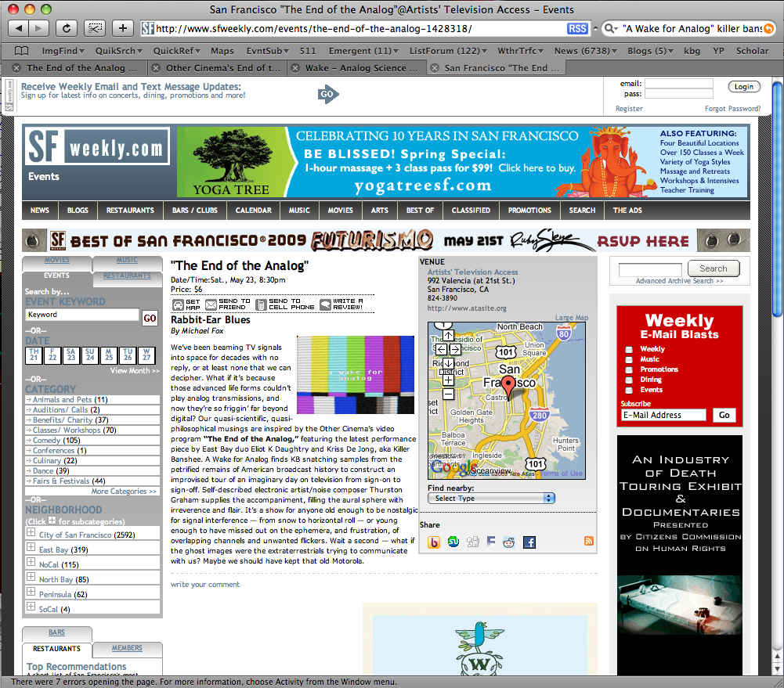Open the orange RSS feed icon beside Share
This screenshot has height=688, width=784.
pyautogui.click(x=589, y=541)
